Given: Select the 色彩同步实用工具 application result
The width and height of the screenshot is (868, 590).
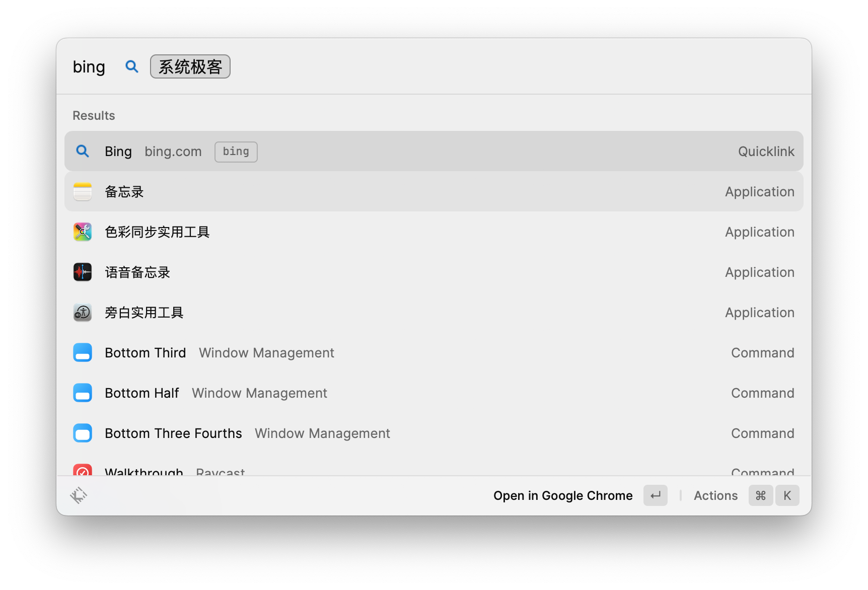Looking at the screenshot, I should coord(434,232).
